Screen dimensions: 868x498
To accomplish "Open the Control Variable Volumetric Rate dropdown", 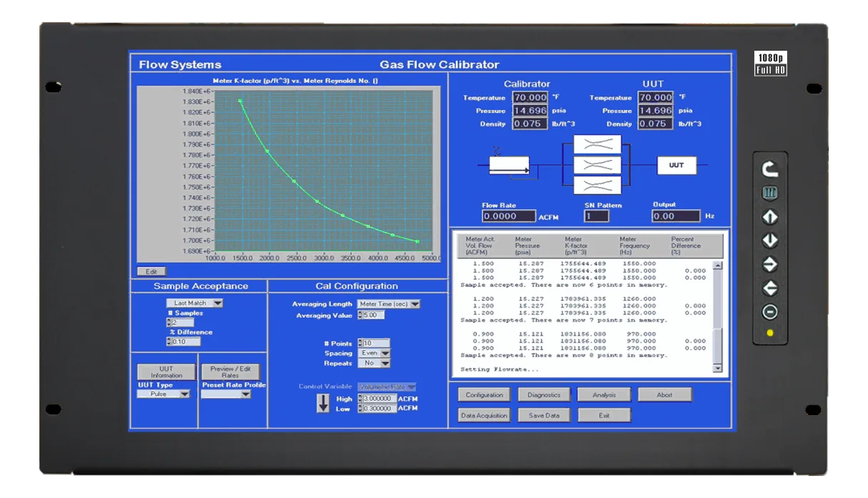I will point(388,387).
